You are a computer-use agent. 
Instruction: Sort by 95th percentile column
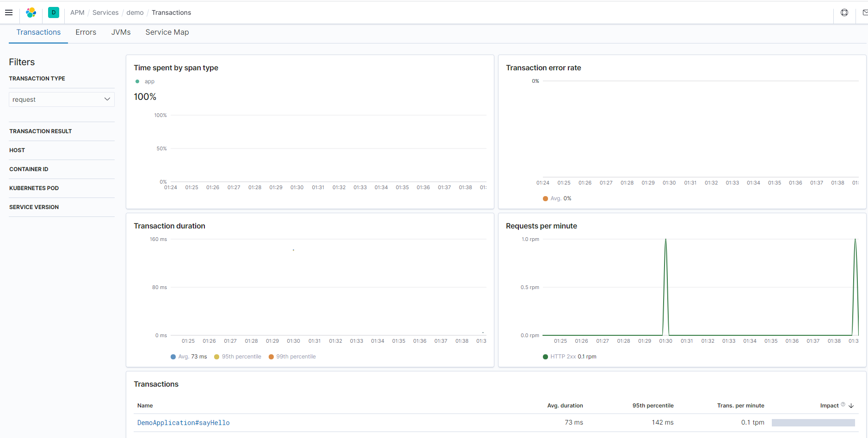[653, 406]
